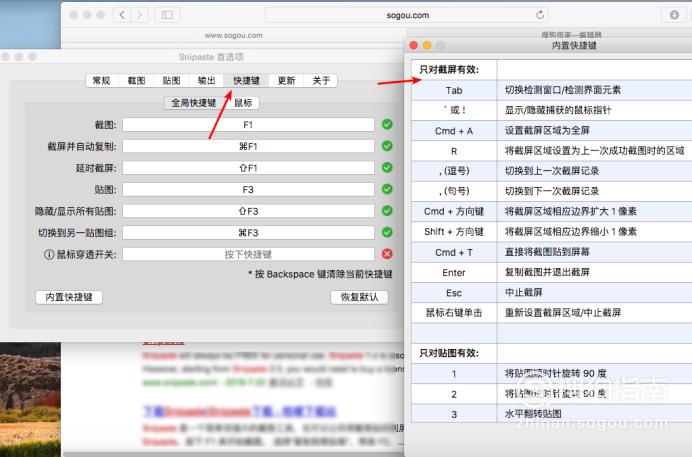
Task: Open the 截图 preferences tab
Action: pyautogui.click(x=136, y=81)
